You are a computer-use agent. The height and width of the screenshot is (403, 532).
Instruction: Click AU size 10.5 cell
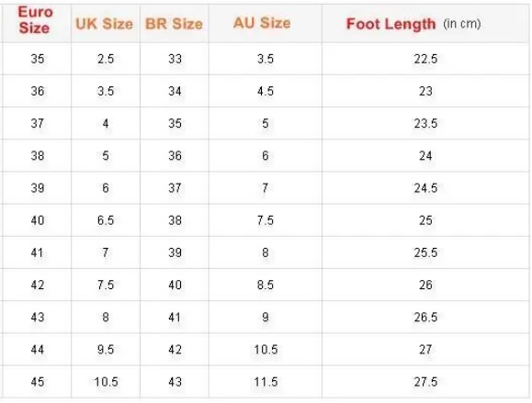click(x=266, y=350)
